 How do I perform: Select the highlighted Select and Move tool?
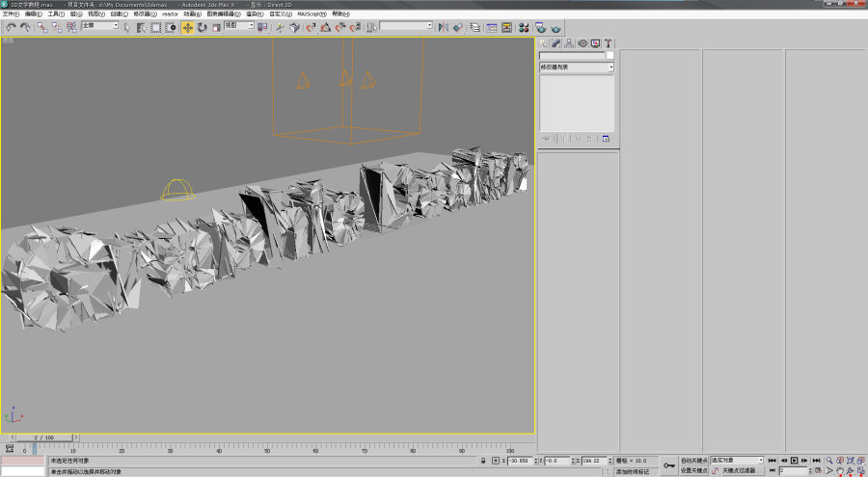[x=188, y=27]
